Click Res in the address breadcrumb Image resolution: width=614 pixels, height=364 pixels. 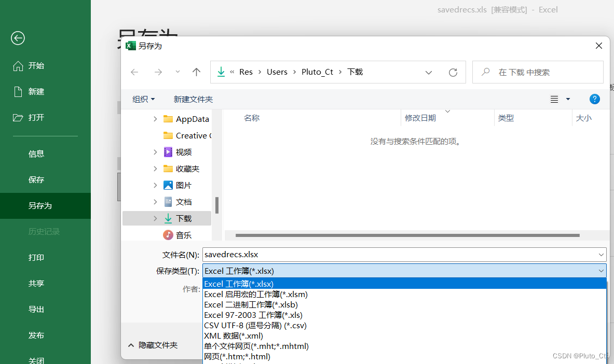point(246,72)
